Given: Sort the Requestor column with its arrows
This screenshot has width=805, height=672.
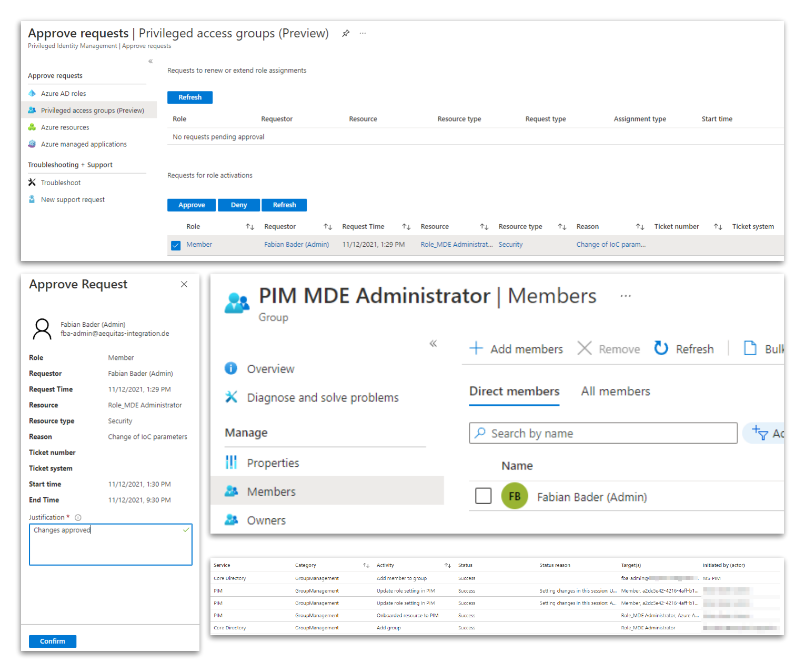Looking at the screenshot, I should 328,226.
